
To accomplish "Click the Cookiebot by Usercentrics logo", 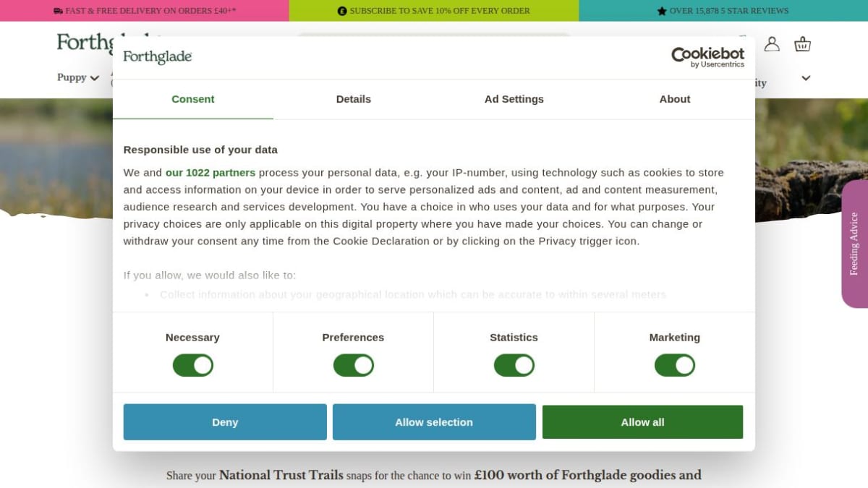I will (707, 57).
